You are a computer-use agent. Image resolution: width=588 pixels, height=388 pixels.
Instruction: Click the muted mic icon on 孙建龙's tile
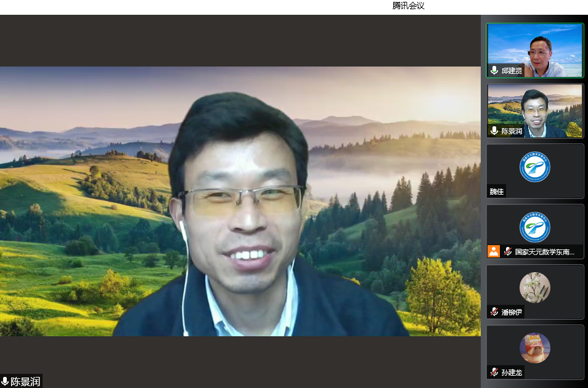(494, 371)
